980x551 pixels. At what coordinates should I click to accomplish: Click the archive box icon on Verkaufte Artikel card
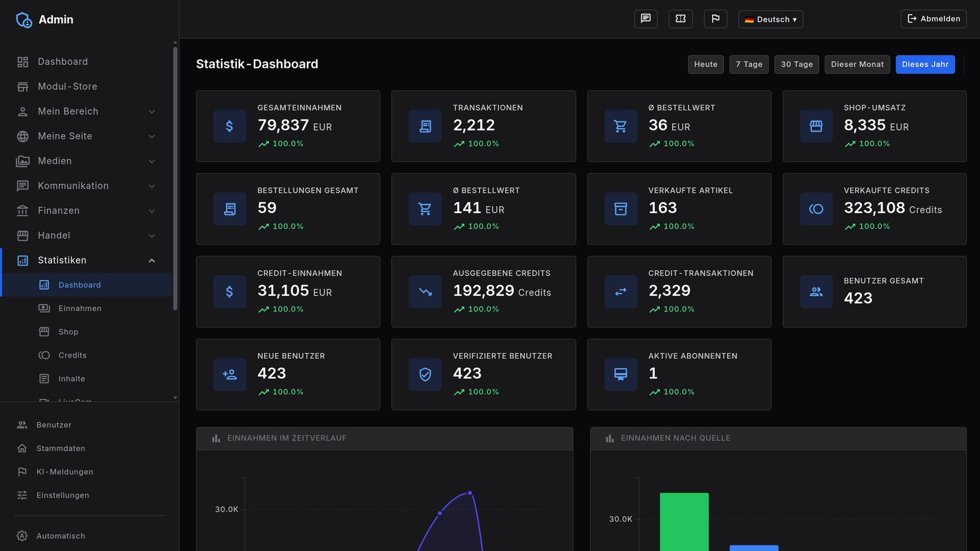[x=621, y=209]
